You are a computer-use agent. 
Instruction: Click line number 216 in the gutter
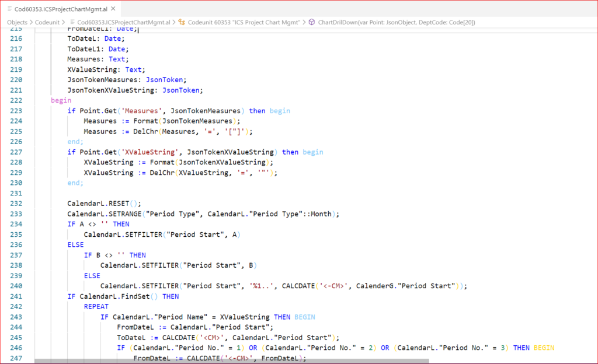coord(16,38)
